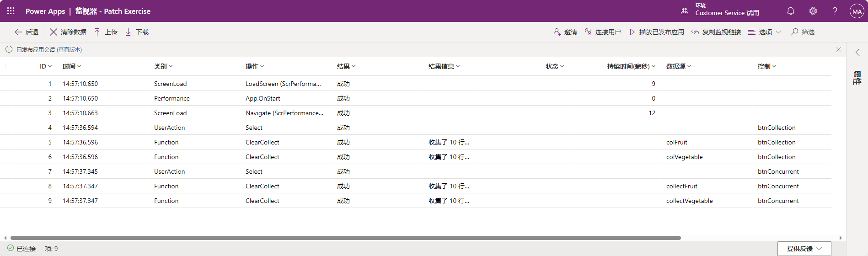Open the 数据源 column header menu

pos(679,66)
